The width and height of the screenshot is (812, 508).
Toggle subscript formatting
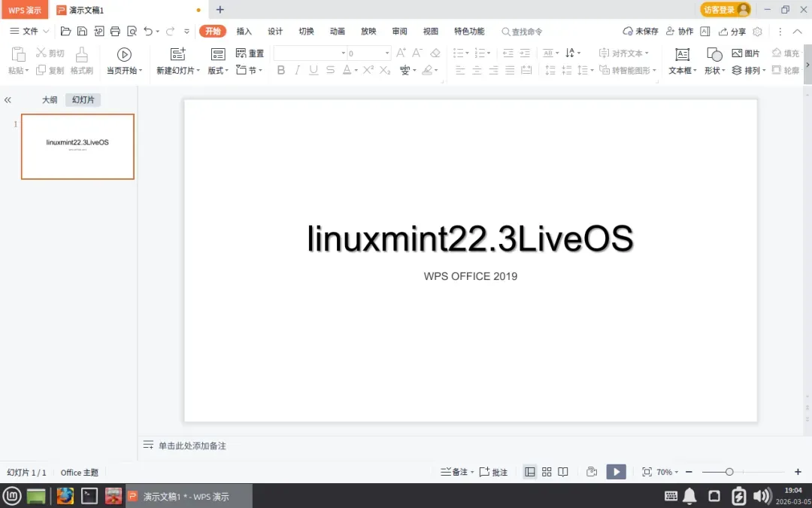385,70
